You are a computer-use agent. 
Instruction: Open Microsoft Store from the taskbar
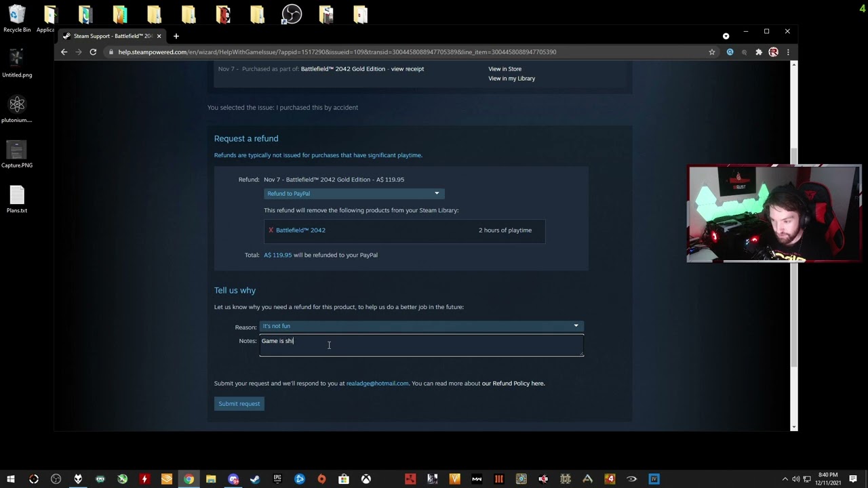pyautogui.click(x=344, y=479)
